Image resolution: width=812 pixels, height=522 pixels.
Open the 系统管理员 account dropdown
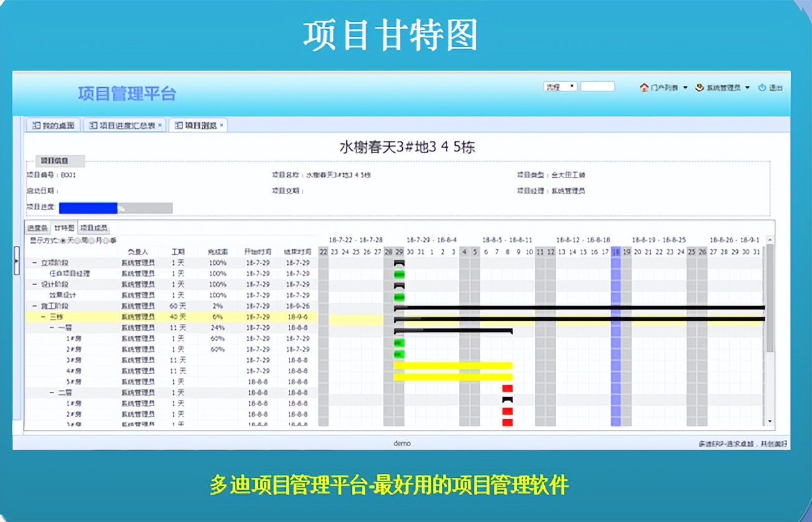(x=746, y=87)
